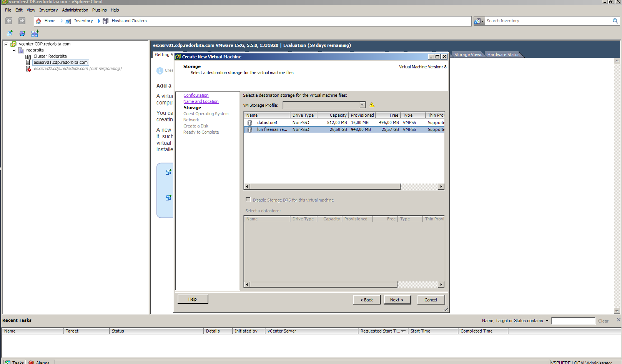This screenshot has height=364, width=622.
Task: Toggle Disable Storage DRS checkbox
Action: pyautogui.click(x=248, y=200)
